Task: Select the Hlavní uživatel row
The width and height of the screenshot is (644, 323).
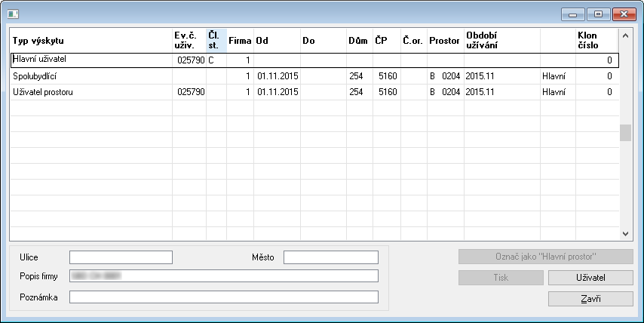Action: pyautogui.click(x=314, y=60)
